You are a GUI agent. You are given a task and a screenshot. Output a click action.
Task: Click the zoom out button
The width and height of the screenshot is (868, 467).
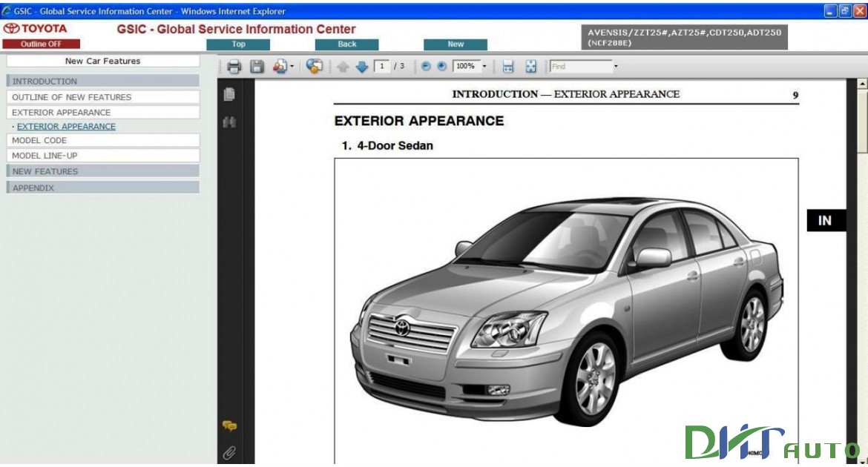point(424,66)
